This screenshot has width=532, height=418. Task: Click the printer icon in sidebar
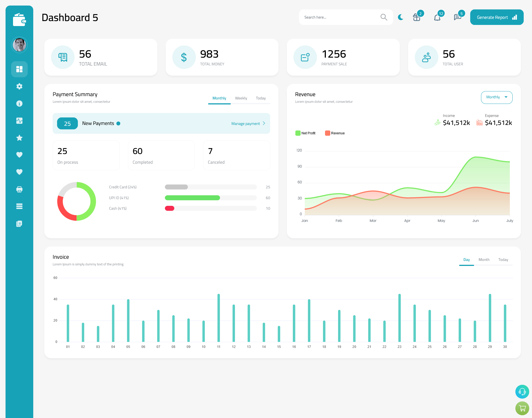pyautogui.click(x=19, y=189)
